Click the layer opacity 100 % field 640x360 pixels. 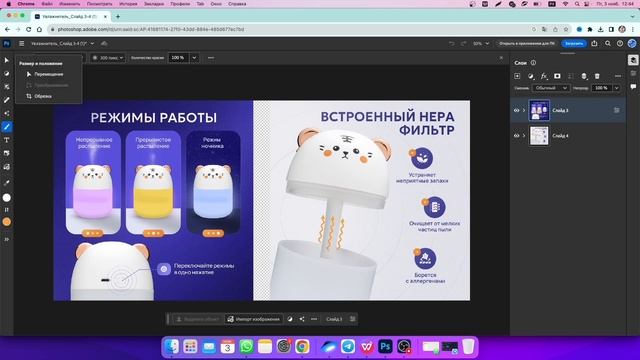click(x=601, y=88)
